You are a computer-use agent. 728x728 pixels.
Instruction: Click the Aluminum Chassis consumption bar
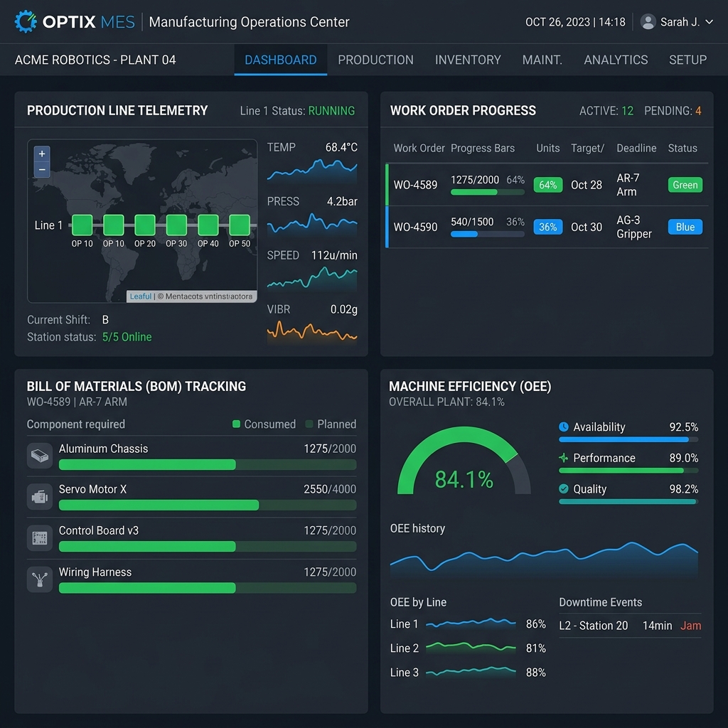click(208, 465)
